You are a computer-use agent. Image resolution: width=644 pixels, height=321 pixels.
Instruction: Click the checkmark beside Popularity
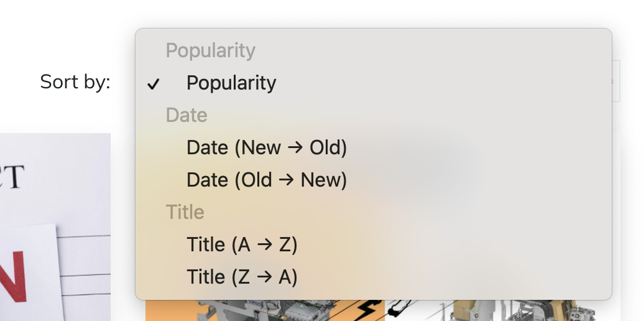[x=153, y=84]
